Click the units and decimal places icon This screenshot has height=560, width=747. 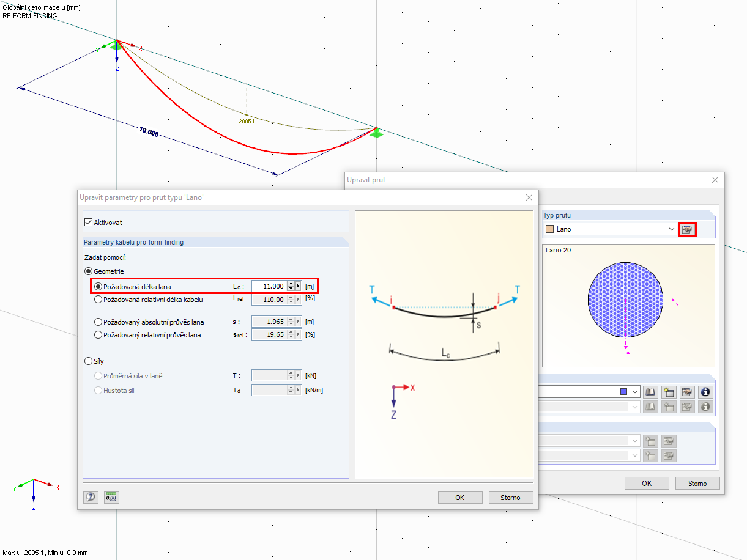[x=111, y=497]
